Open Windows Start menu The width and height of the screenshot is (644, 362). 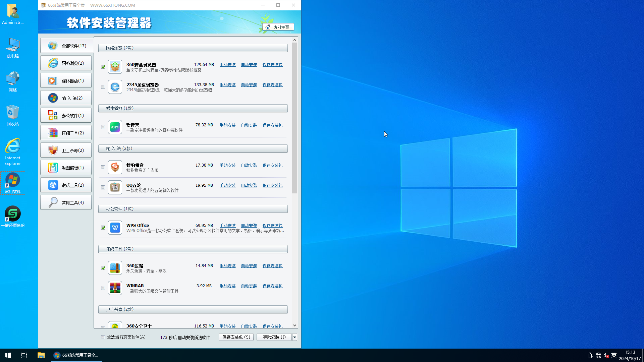8,355
